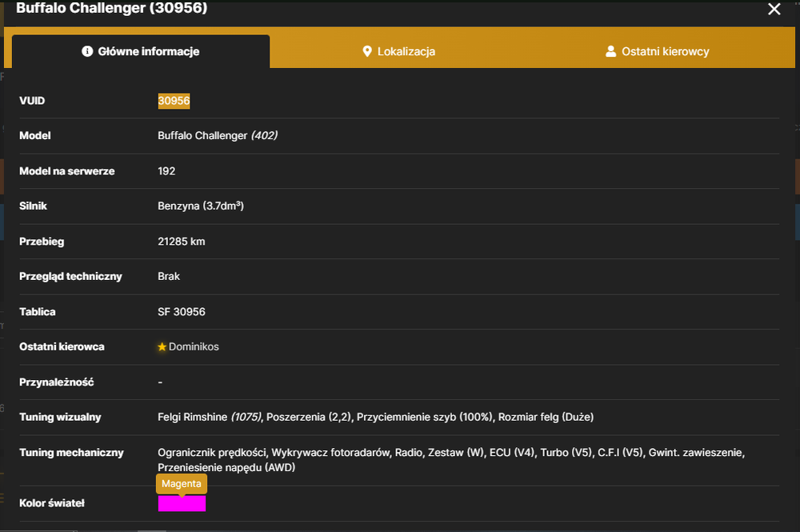Click the Felgi Rimshine (1075) tuning entry

click(x=210, y=418)
